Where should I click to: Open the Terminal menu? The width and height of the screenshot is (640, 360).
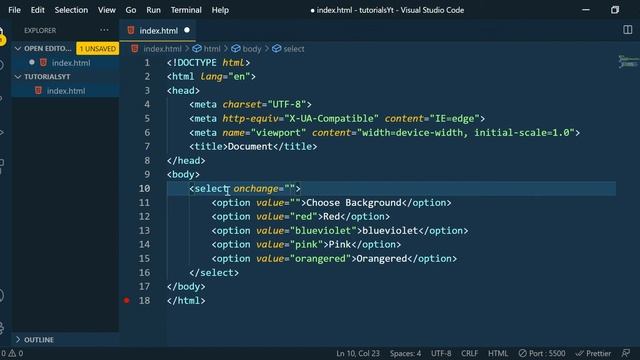[186, 10]
